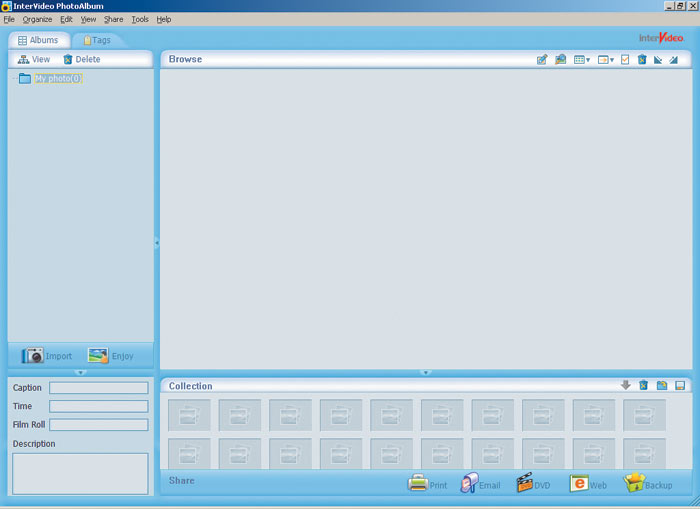Select the My photo(0) album

pos(58,79)
